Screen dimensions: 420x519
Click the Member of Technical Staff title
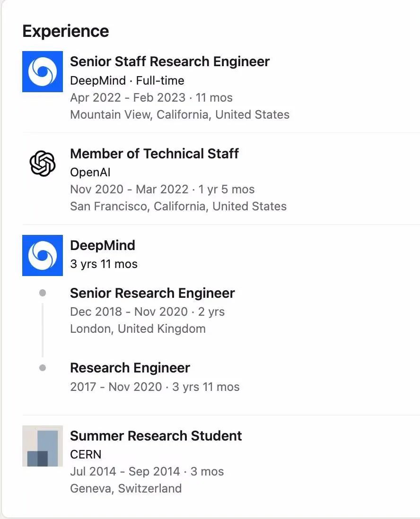[154, 154]
